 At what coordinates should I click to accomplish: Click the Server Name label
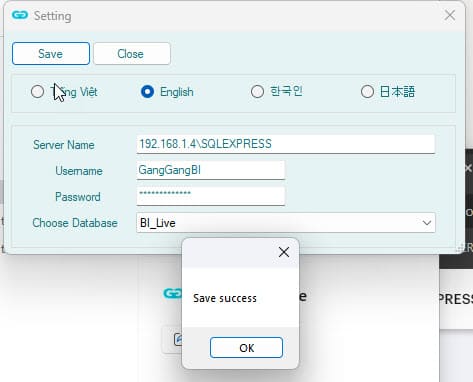tap(64, 145)
